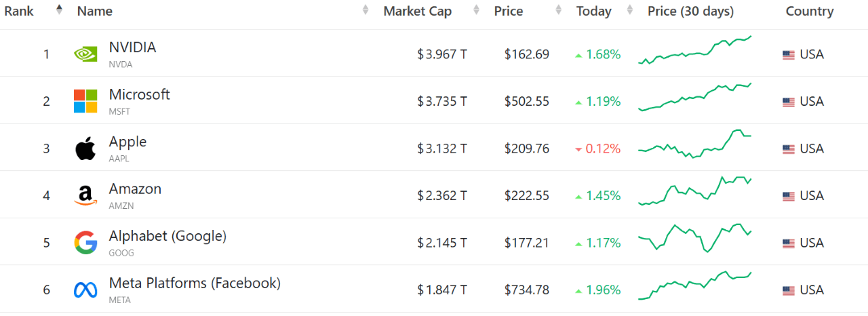The height and width of the screenshot is (316, 868).
Task: Open Microsoft 30-day price chart
Action: pos(694,98)
